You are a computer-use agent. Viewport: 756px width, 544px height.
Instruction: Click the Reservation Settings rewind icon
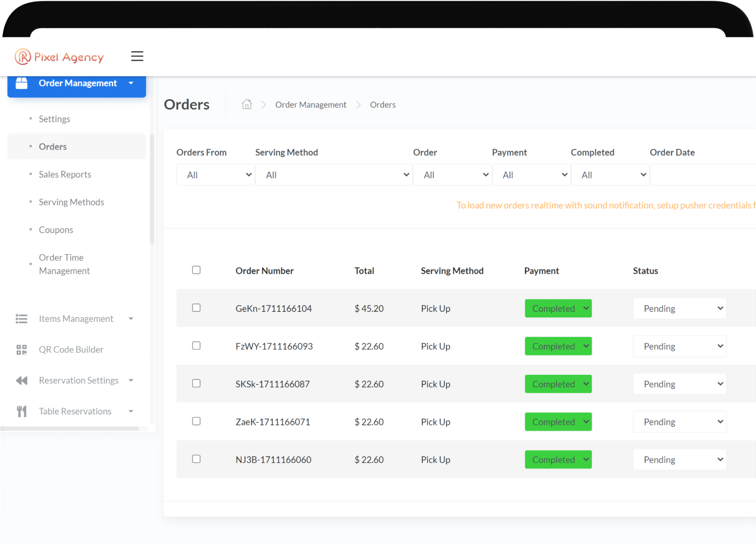click(22, 380)
